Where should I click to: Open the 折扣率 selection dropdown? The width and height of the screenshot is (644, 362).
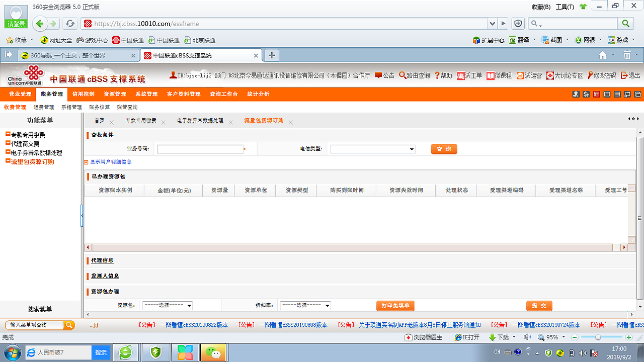tap(305, 305)
